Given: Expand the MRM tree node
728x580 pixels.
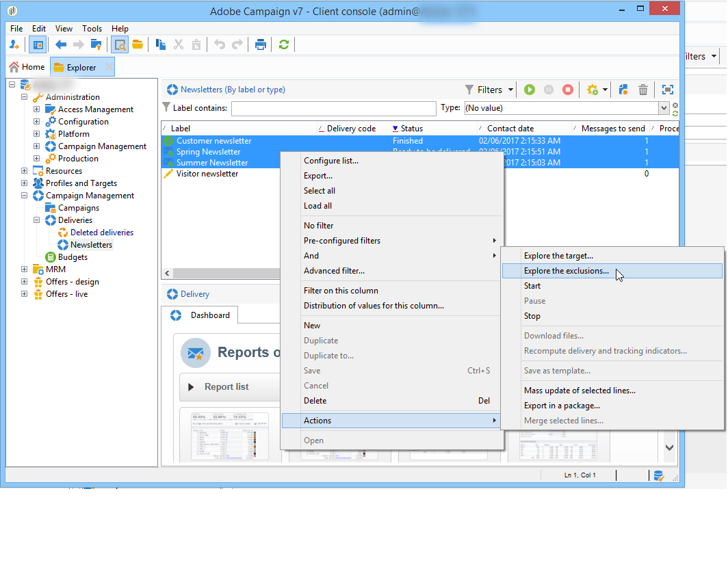Looking at the screenshot, I should pos(24,269).
